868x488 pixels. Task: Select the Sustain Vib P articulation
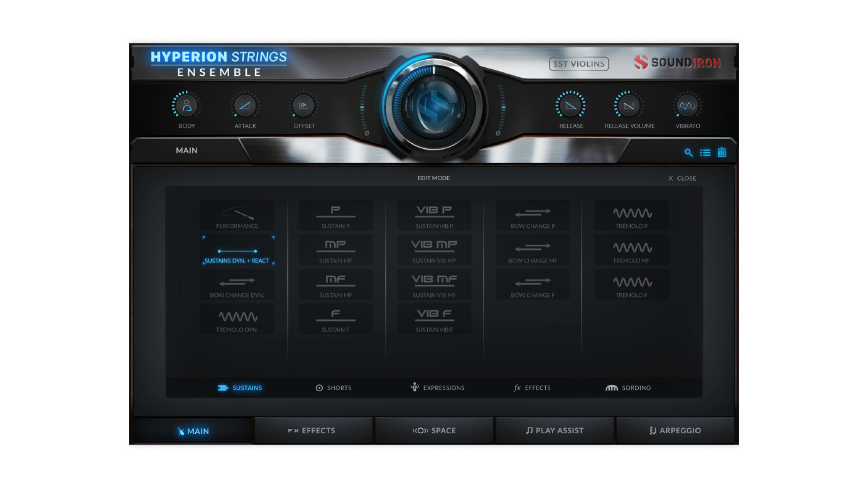(x=434, y=216)
